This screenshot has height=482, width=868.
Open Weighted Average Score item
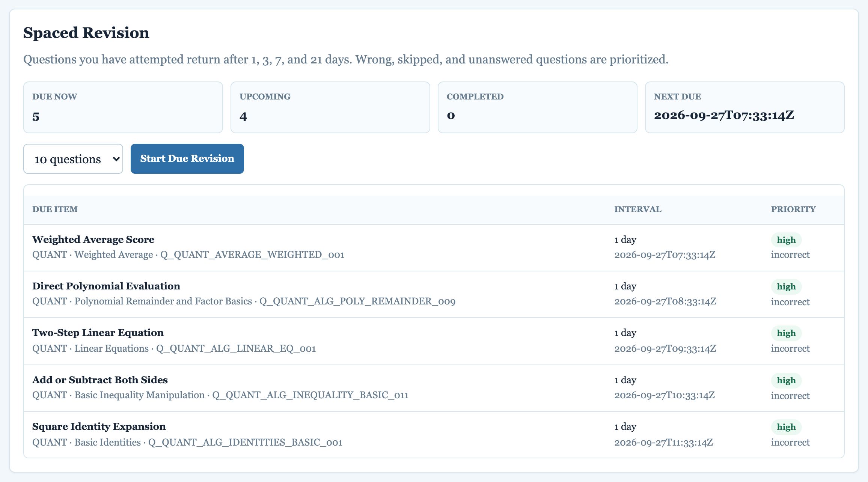coord(93,239)
